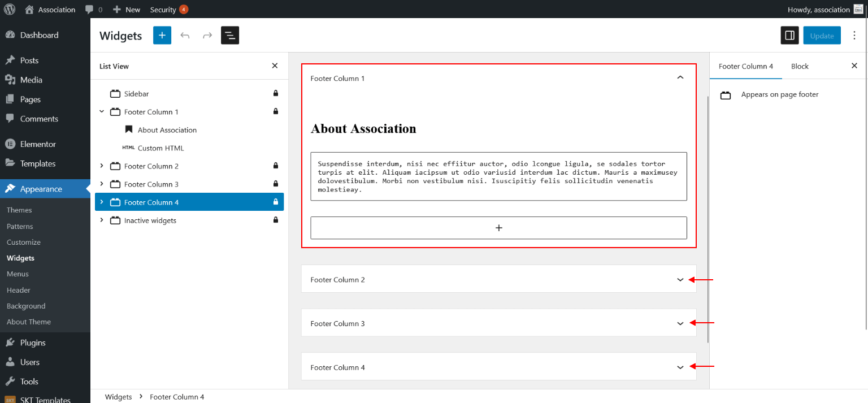The image size is (868, 403).
Task: Click the redo arrow in toolbar
Action: [207, 35]
